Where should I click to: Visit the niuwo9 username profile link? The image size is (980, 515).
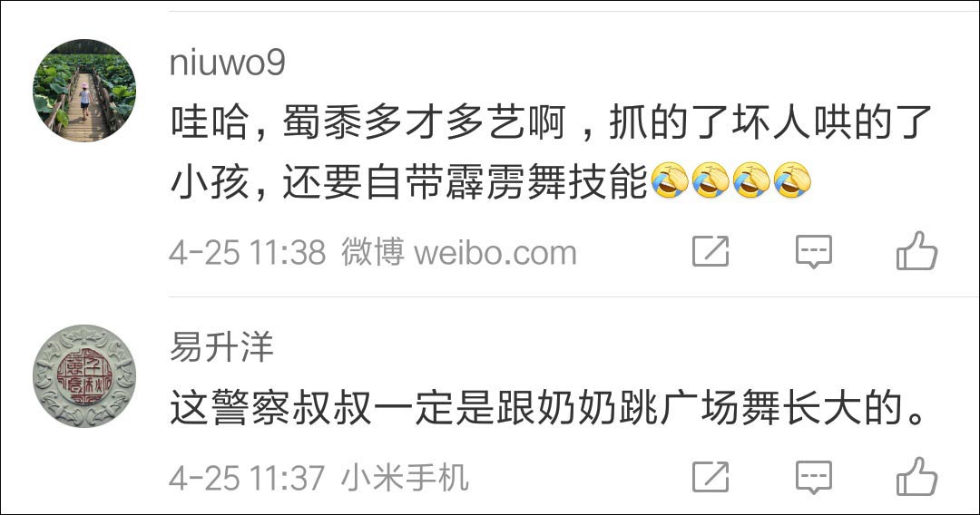coord(228,63)
